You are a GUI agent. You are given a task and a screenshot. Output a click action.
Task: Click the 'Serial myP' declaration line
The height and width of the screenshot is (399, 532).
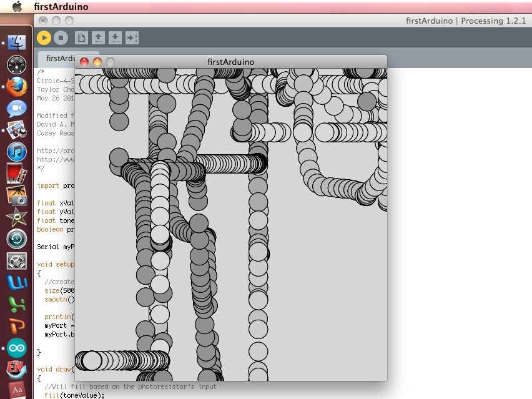56,247
